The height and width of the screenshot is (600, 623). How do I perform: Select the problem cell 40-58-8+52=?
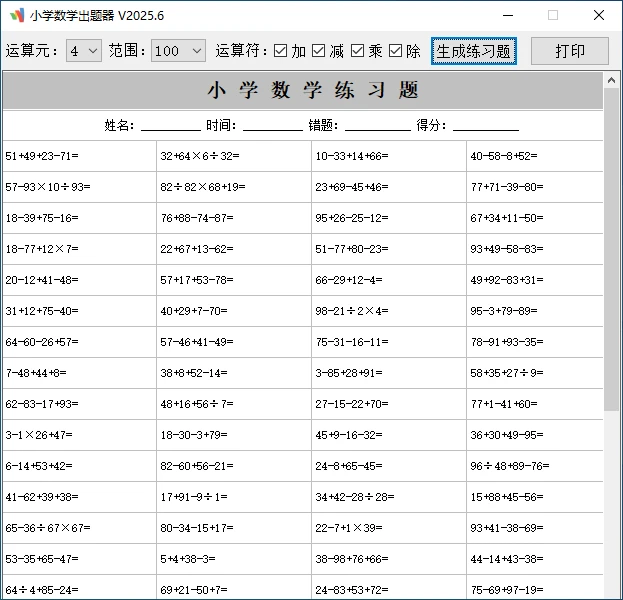504,156
